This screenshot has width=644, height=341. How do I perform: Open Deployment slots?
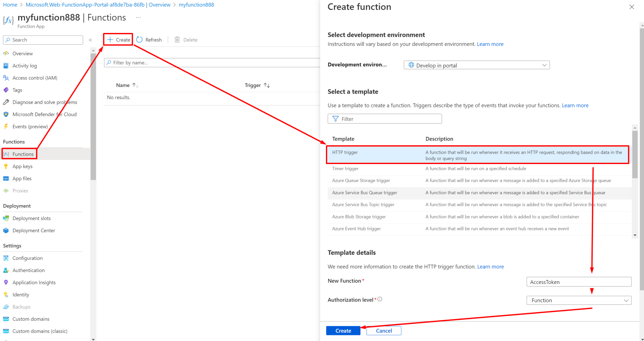click(x=31, y=218)
